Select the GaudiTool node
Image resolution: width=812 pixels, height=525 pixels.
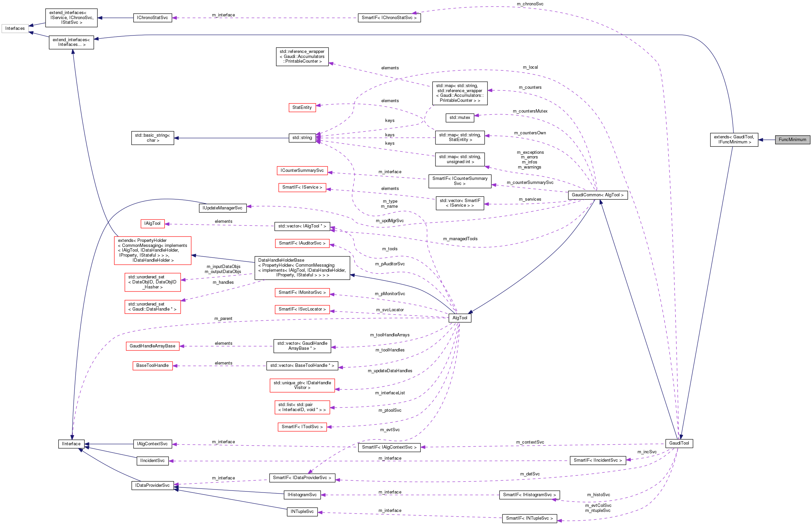679,443
